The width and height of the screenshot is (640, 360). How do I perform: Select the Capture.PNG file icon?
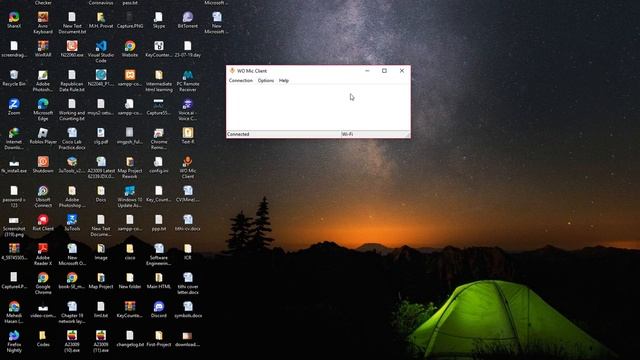(130, 20)
